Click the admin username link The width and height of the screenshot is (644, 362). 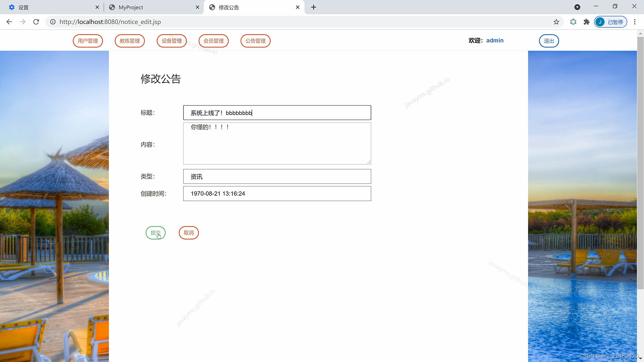point(495,41)
